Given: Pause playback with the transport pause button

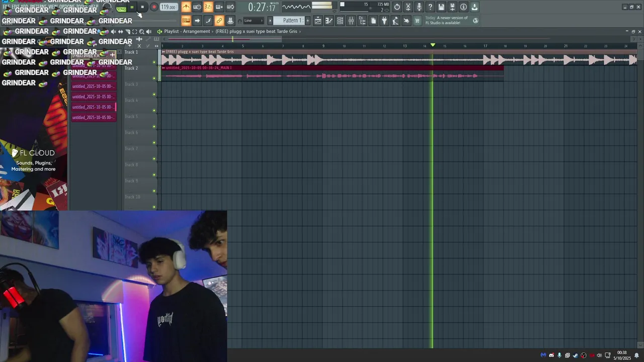Looking at the screenshot, I should 132,7.
